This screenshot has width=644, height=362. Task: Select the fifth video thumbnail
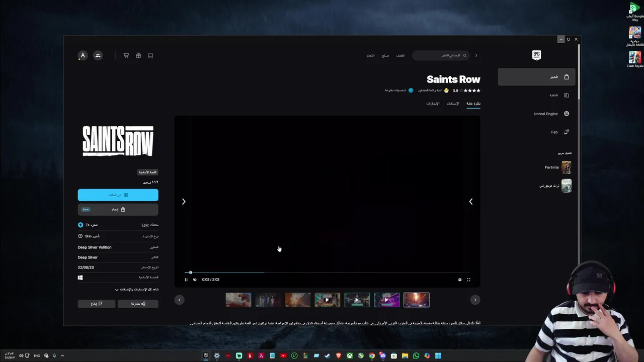[x=357, y=300]
